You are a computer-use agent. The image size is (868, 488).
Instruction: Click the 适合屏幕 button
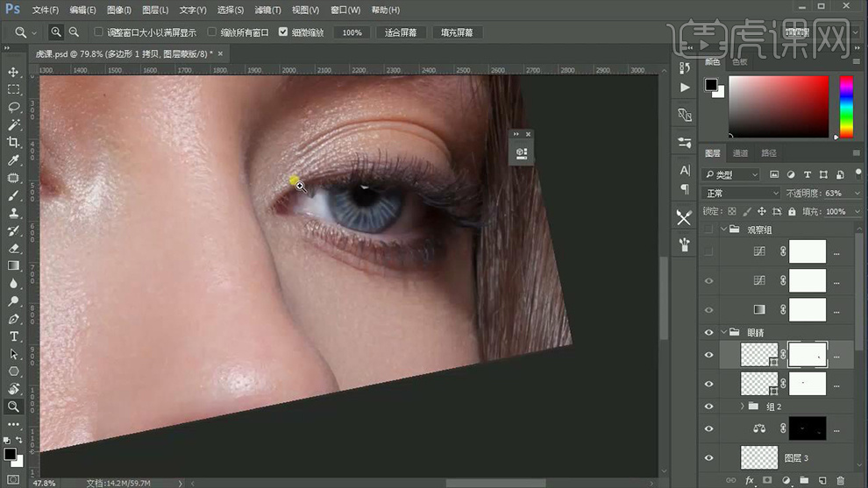coord(401,32)
